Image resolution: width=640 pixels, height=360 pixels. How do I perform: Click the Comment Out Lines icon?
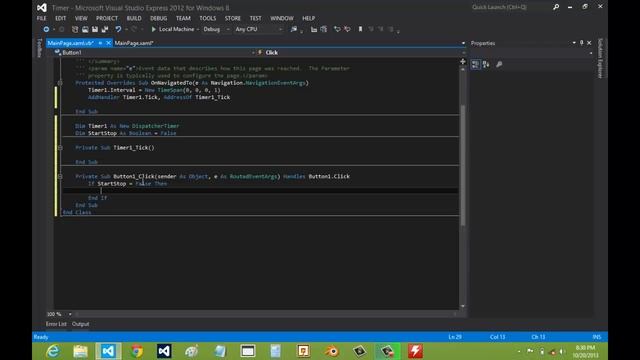tap(337, 29)
